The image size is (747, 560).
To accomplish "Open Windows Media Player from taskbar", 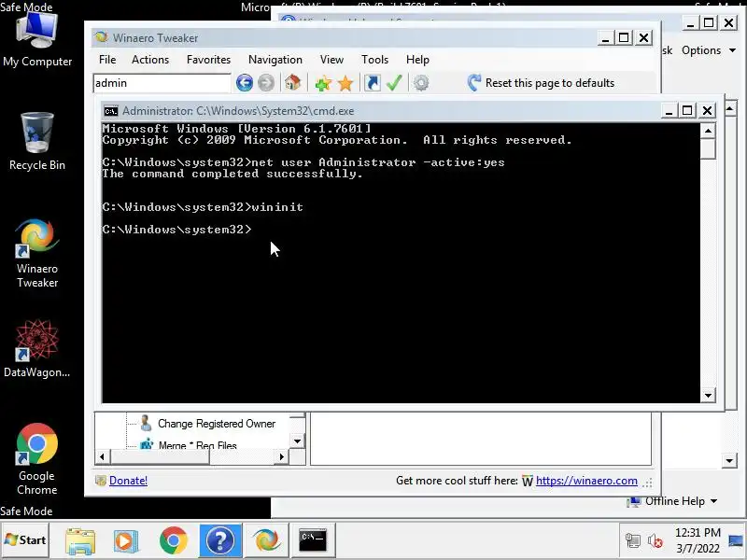I will [x=126, y=541].
